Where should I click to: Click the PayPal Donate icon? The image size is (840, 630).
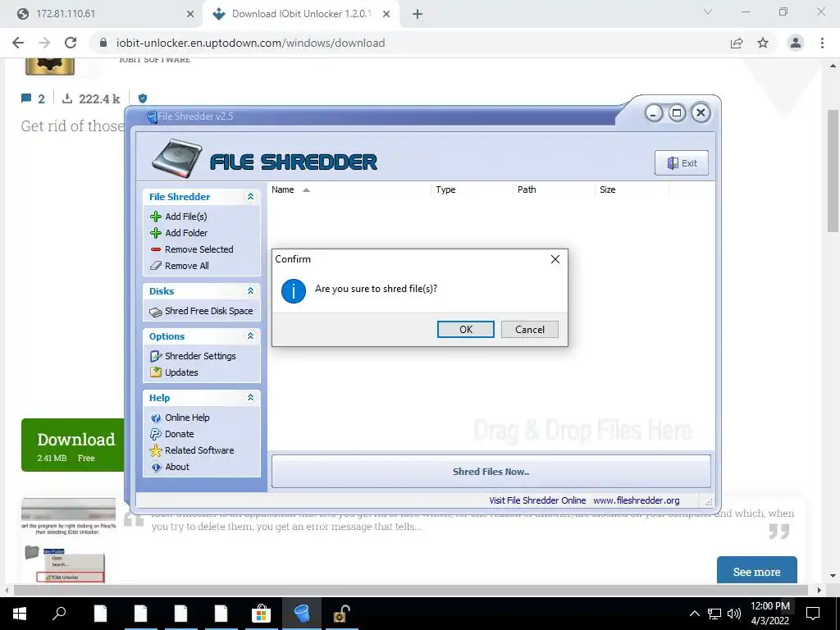156,434
